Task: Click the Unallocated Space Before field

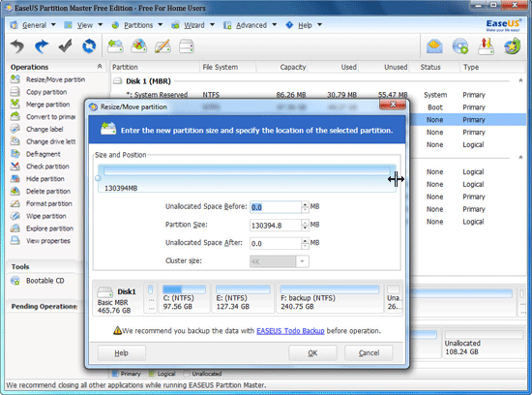Action: coord(276,207)
